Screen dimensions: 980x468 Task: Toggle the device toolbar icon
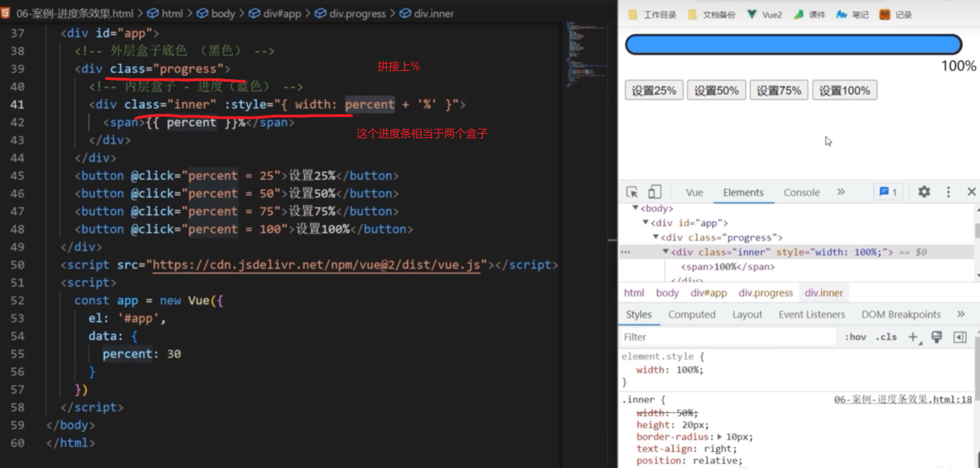pos(654,192)
